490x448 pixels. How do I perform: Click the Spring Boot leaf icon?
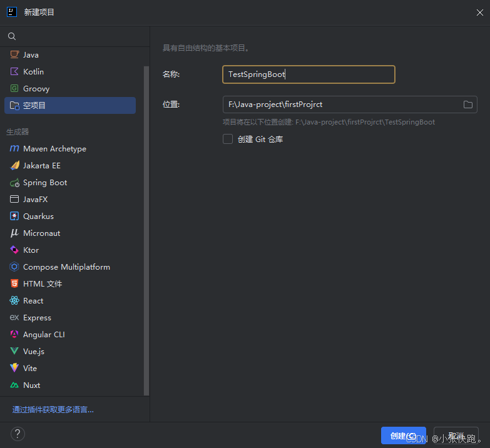14,183
